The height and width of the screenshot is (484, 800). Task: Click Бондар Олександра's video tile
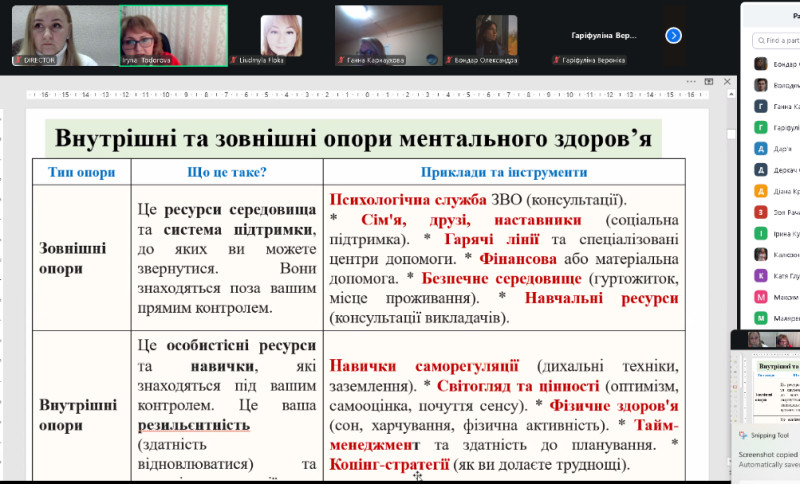click(496, 35)
